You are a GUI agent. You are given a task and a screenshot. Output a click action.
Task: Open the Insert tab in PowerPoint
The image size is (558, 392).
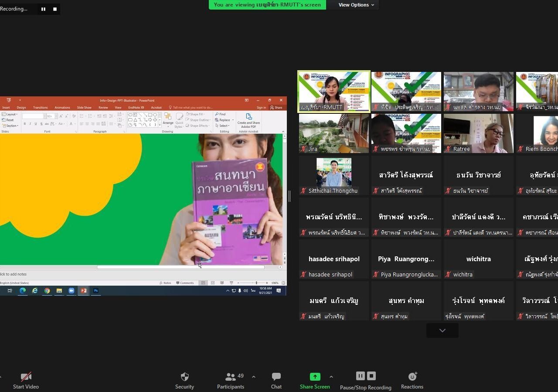coord(6,107)
